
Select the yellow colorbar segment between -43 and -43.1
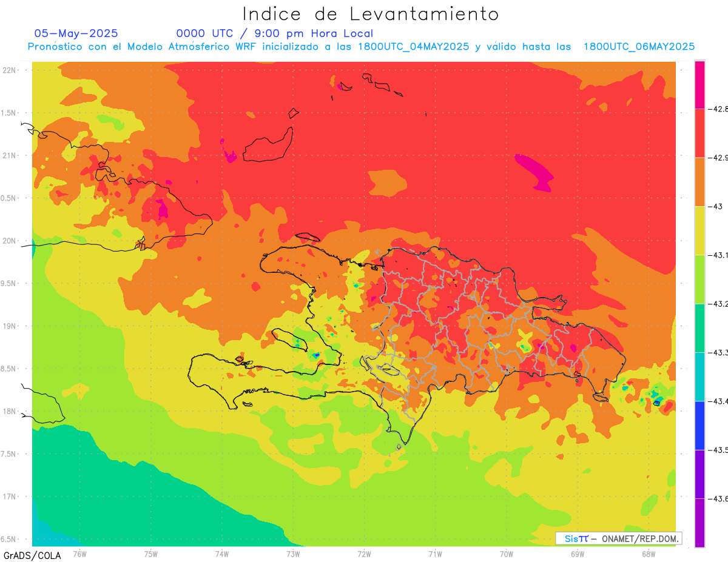click(x=699, y=231)
